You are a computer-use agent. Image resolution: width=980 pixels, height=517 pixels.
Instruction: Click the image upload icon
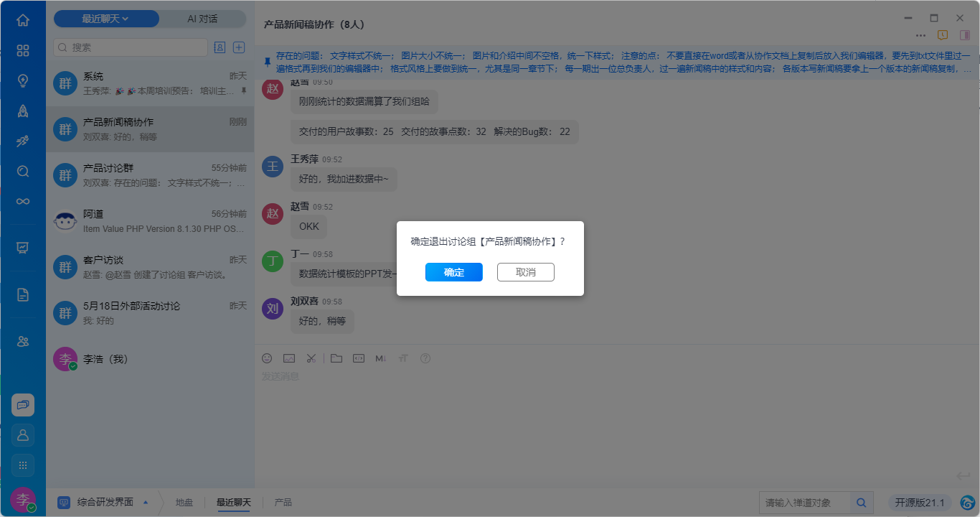(289, 358)
